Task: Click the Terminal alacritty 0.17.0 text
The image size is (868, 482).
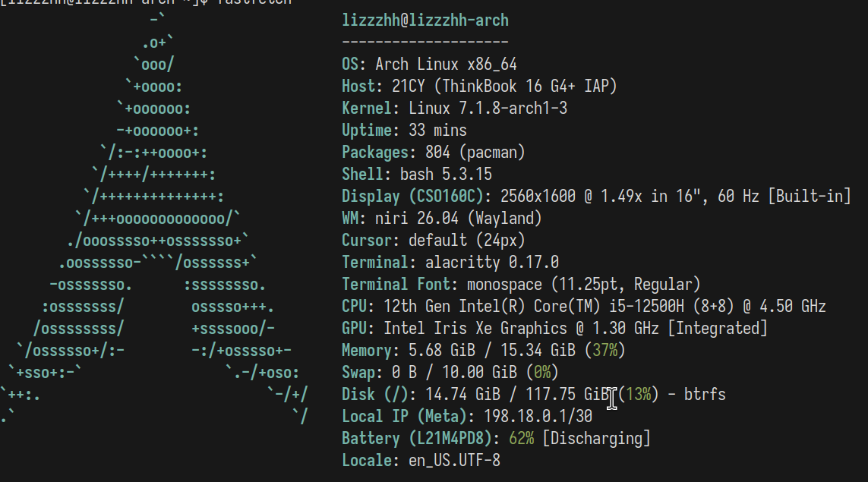Action: pyautogui.click(x=450, y=263)
